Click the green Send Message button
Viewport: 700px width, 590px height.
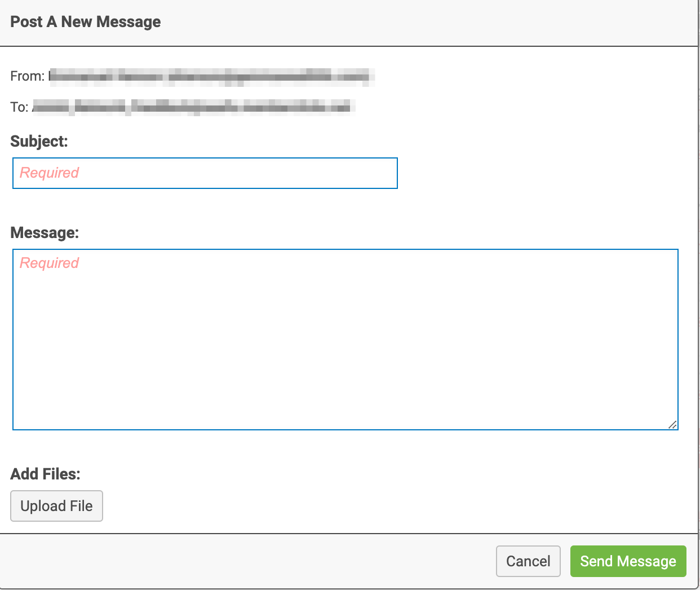628,561
